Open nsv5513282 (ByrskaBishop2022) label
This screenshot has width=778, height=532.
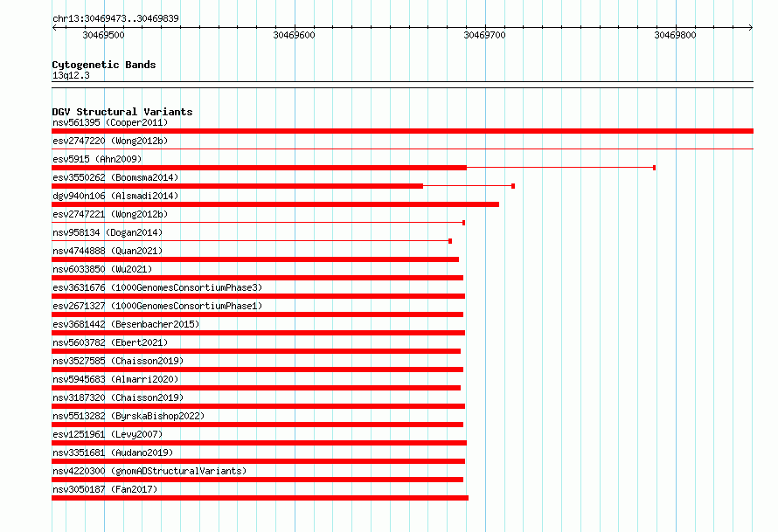click(129, 416)
